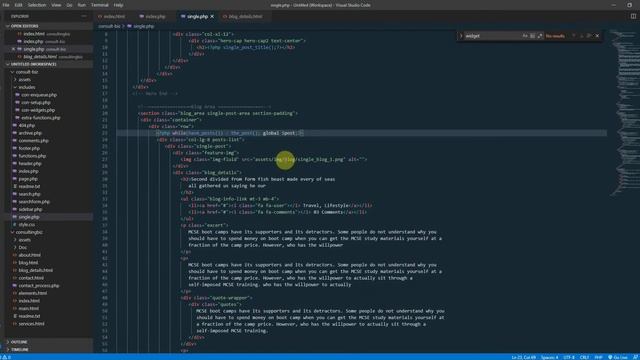This screenshot has width=640, height=360.
Task: Open the View menu
Action: 56,5
